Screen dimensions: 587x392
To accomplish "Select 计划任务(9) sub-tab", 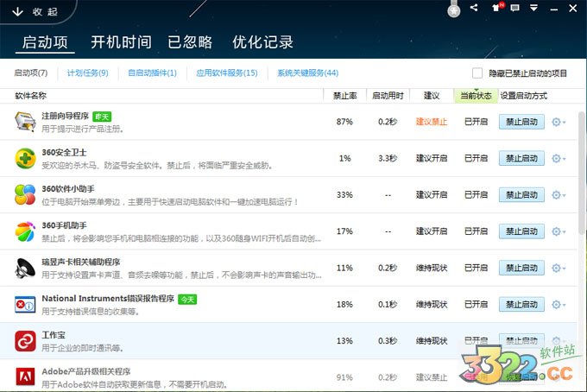I will point(87,73).
